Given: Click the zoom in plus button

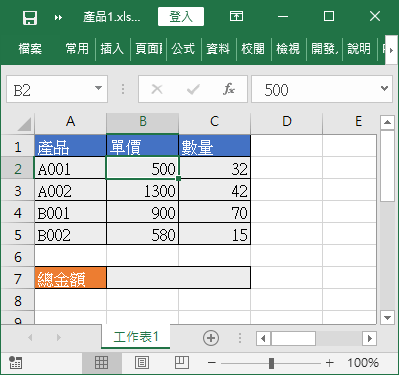Looking at the screenshot, I should pos(329,363).
